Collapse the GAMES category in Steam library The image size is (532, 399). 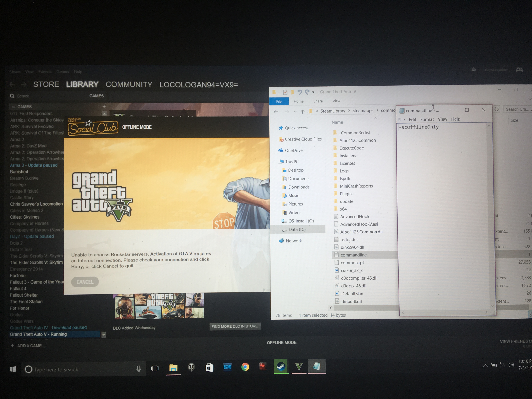coord(13,106)
